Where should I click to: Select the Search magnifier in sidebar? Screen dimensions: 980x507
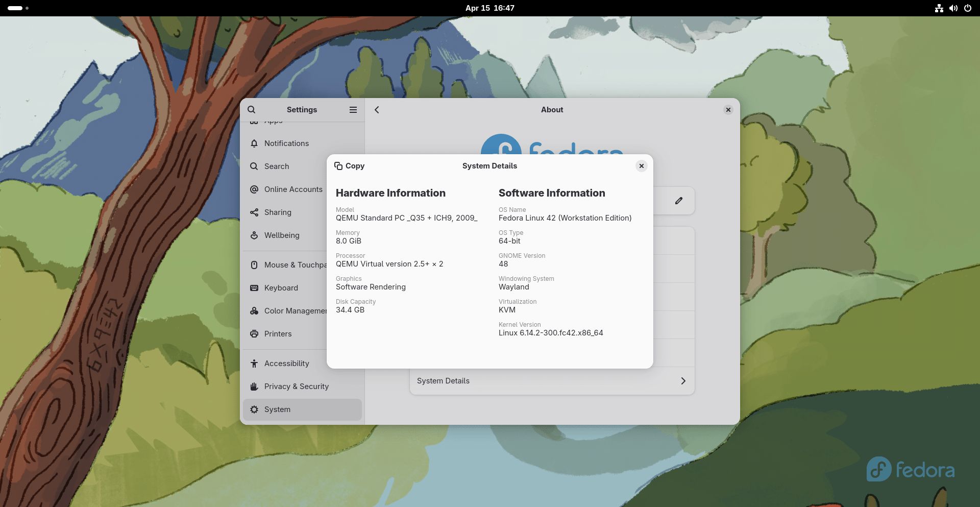[x=254, y=166]
